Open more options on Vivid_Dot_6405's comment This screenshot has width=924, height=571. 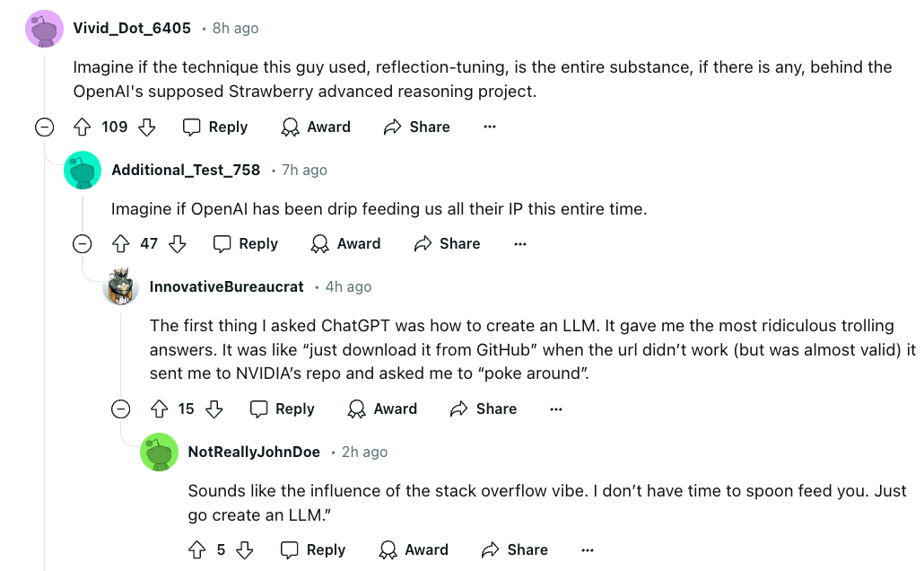point(490,127)
